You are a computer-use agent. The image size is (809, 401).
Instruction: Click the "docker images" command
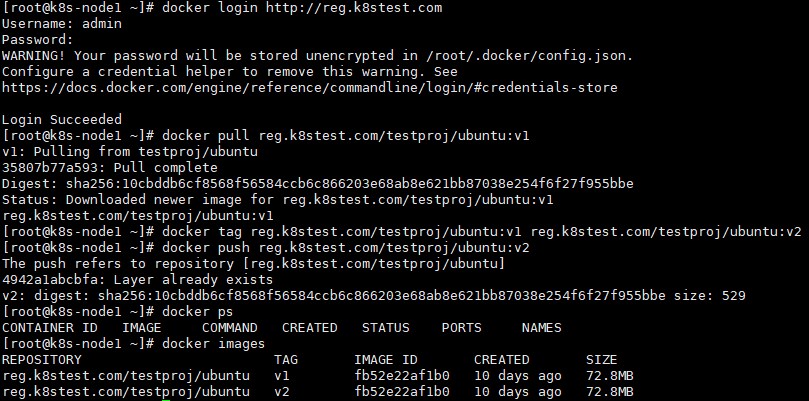click(x=209, y=344)
